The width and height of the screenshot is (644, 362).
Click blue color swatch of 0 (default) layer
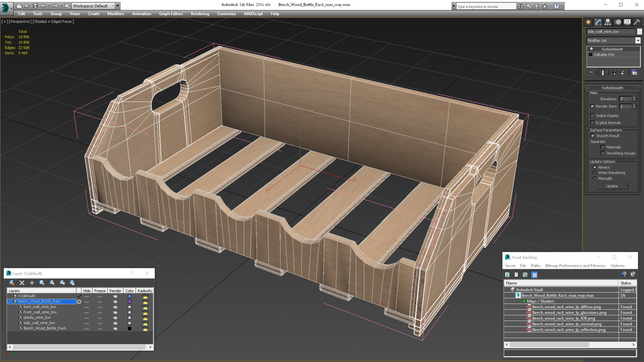(x=129, y=296)
